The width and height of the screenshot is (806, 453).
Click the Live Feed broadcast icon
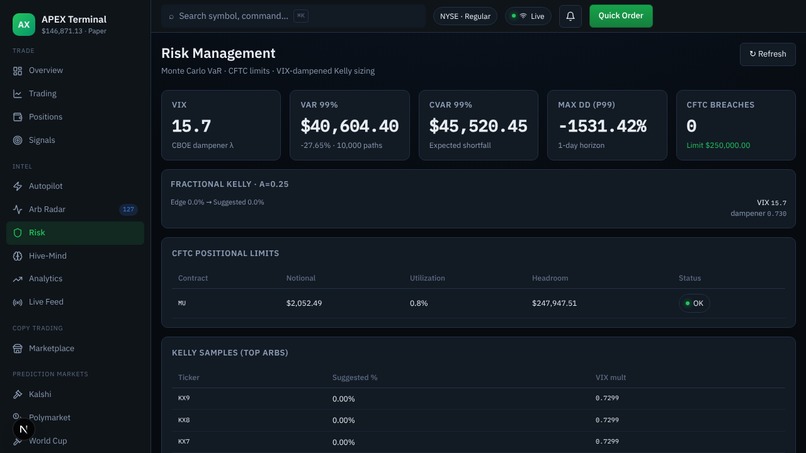(x=17, y=302)
